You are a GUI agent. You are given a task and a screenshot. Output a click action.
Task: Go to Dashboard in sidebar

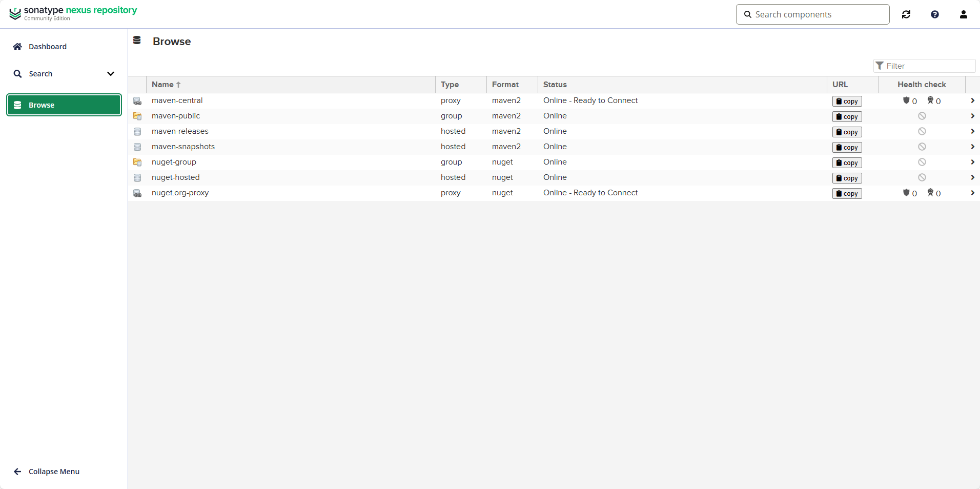(48, 47)
